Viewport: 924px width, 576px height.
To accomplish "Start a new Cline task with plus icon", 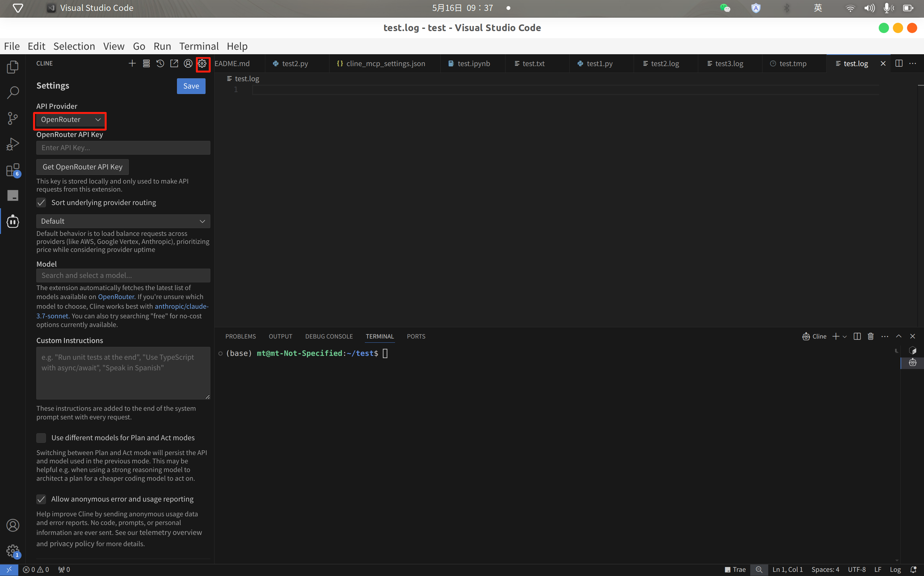I will (x=132, y=63).
